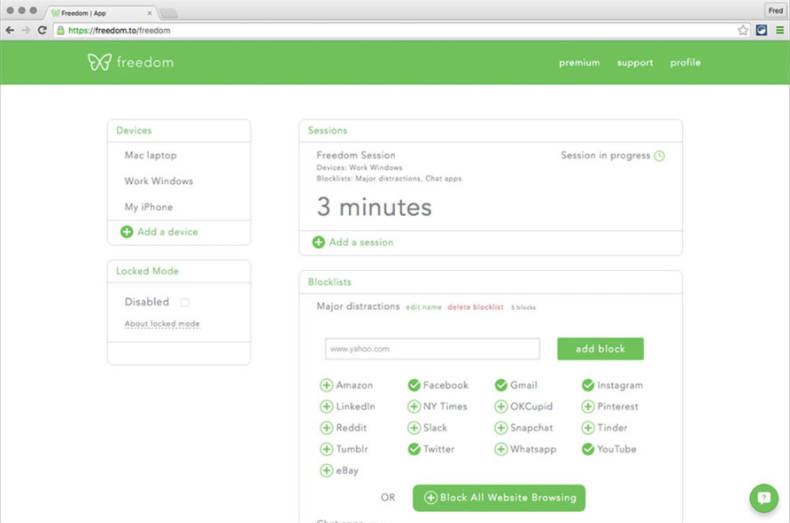Open the help chat bubble
This screenshot has width=790, height=523.
click(764, 498)
